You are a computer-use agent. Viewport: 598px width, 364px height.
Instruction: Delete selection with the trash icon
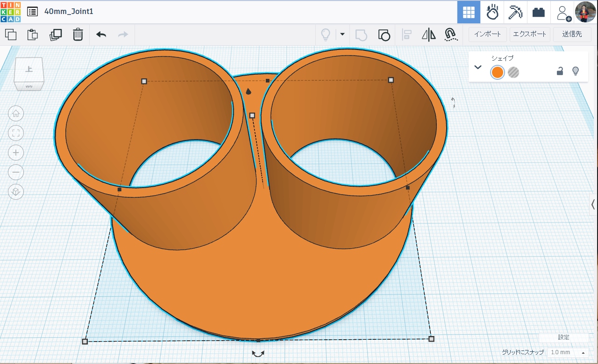78,35
